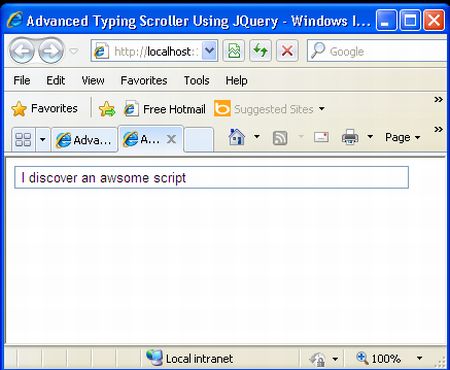Open recent pages dropdown beside Forward button
The image size is (450, 370).
point(74,51)
